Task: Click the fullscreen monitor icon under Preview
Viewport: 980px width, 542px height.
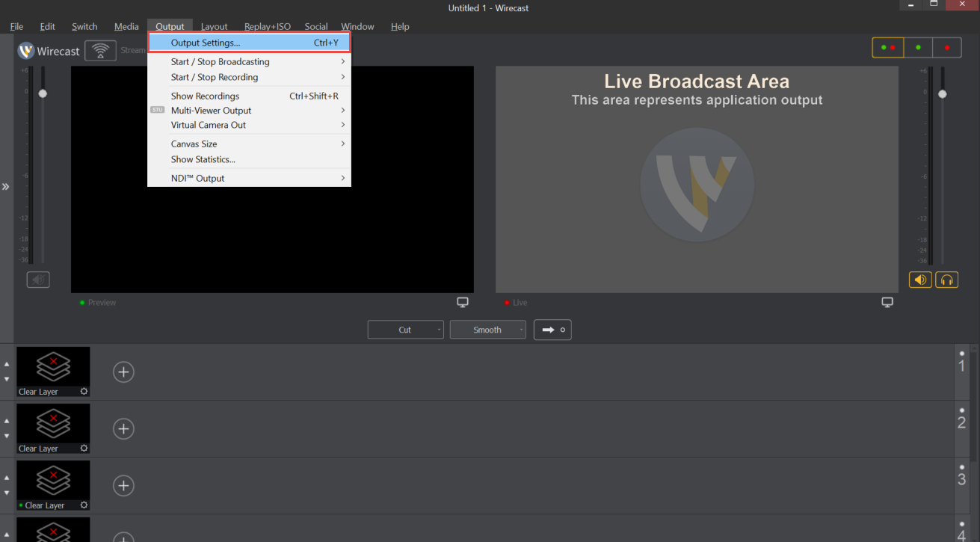Action: 462,301
